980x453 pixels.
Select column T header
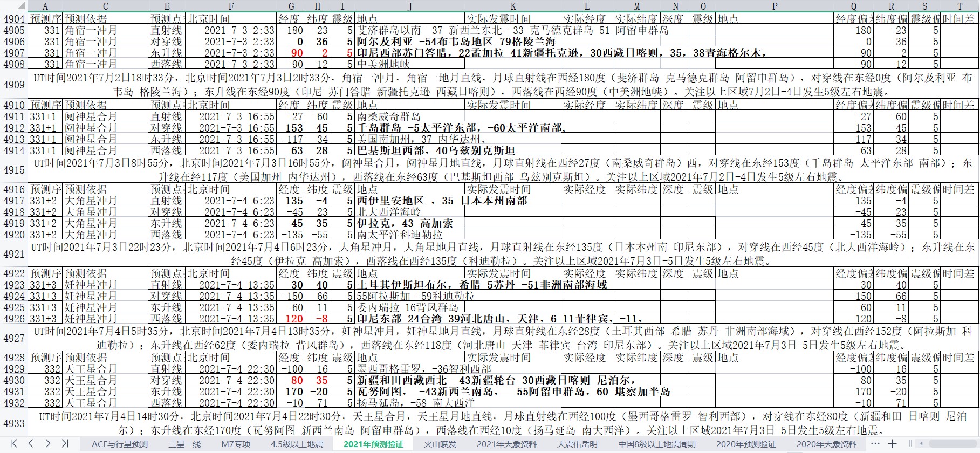[960, 6]
